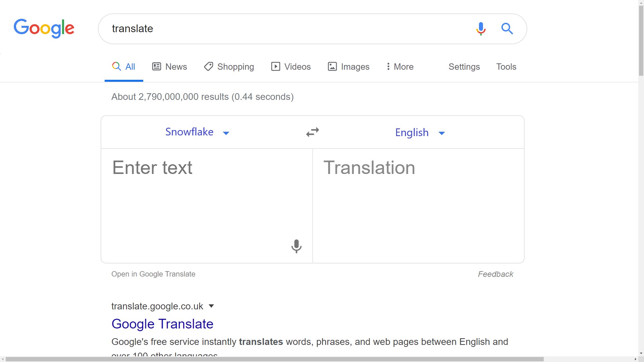Click the Google Translate result link
Screen dimensions: 644x362
click(162, 324)
